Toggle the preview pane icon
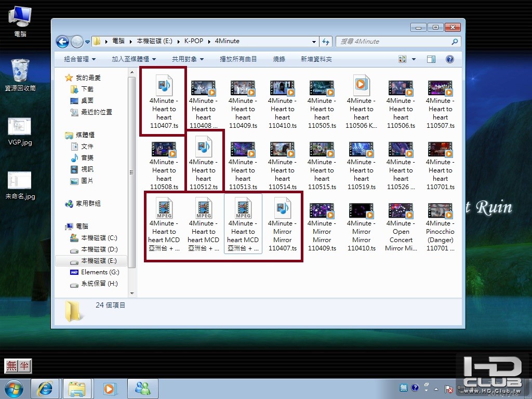This screenshot has height=399, width=532. [431, 59]
